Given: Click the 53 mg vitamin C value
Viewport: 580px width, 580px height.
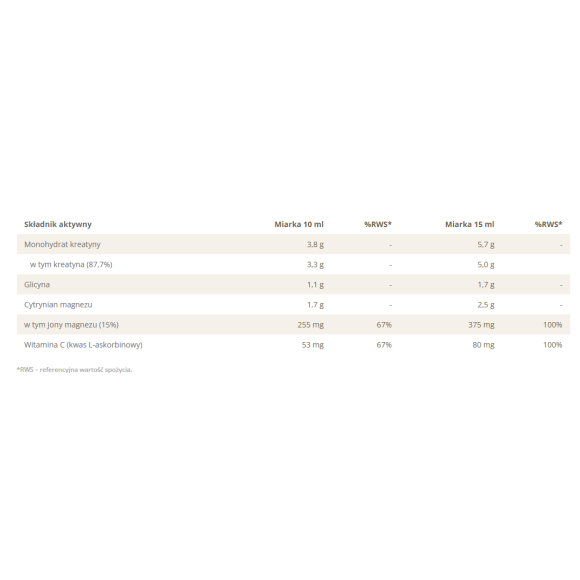Looking at the screenshot, I should [313, 345].
